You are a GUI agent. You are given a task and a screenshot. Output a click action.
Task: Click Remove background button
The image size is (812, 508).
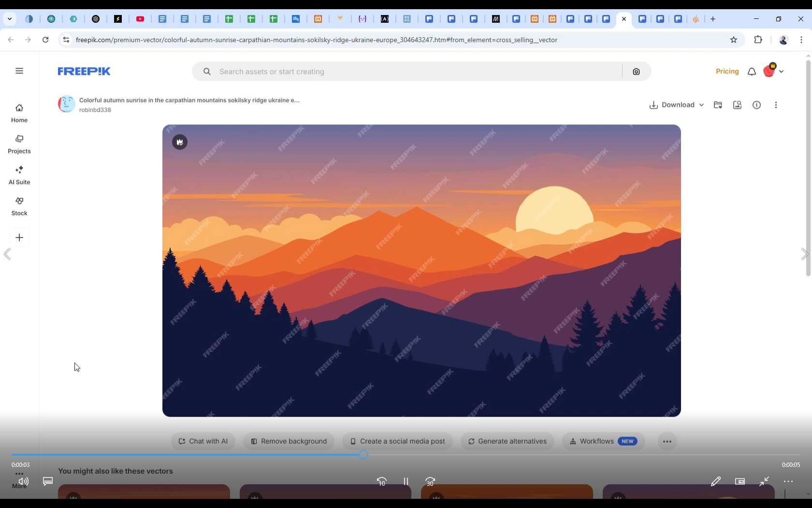click(x=289, y=441)
